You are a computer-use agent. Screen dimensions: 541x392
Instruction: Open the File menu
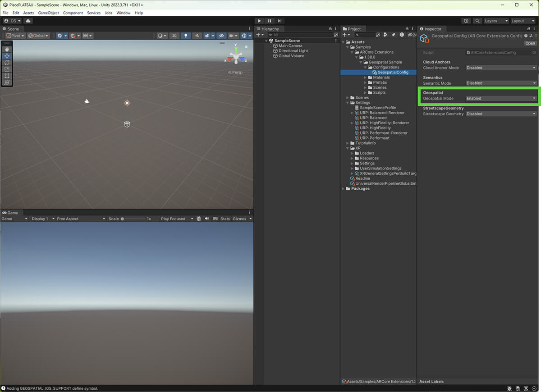(5, 13)
